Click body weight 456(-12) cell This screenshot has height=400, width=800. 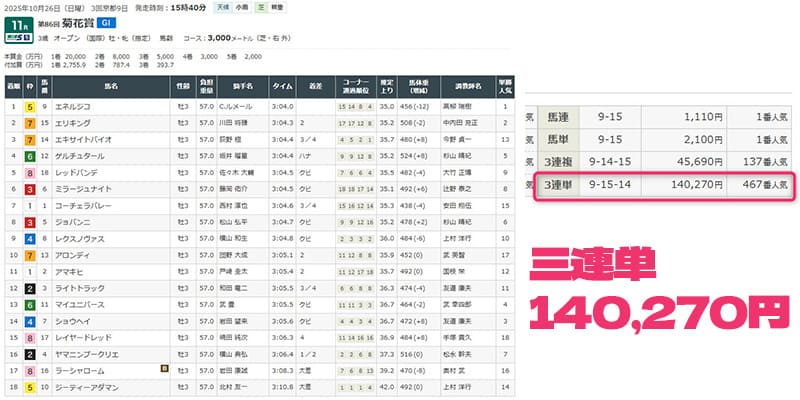417,107
